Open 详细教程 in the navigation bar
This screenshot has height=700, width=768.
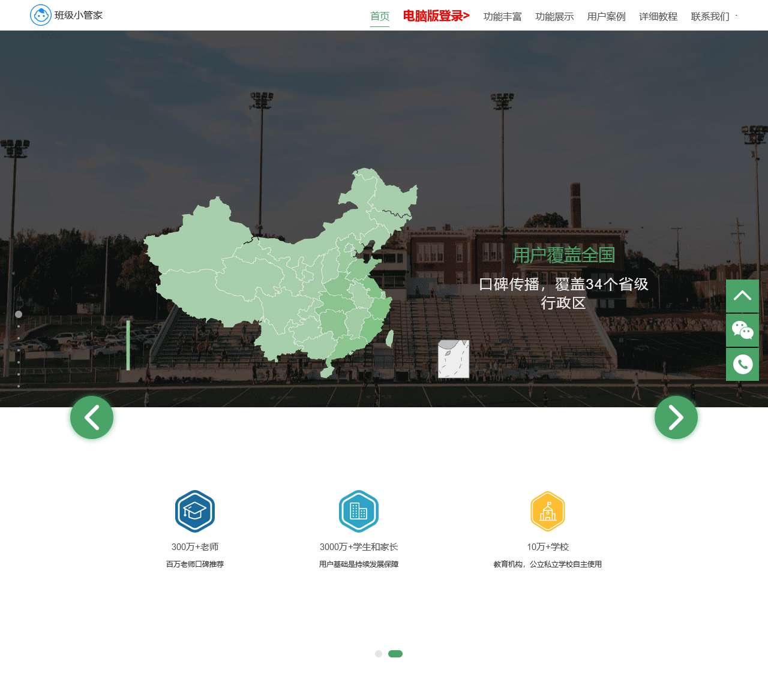coord(658,16)
